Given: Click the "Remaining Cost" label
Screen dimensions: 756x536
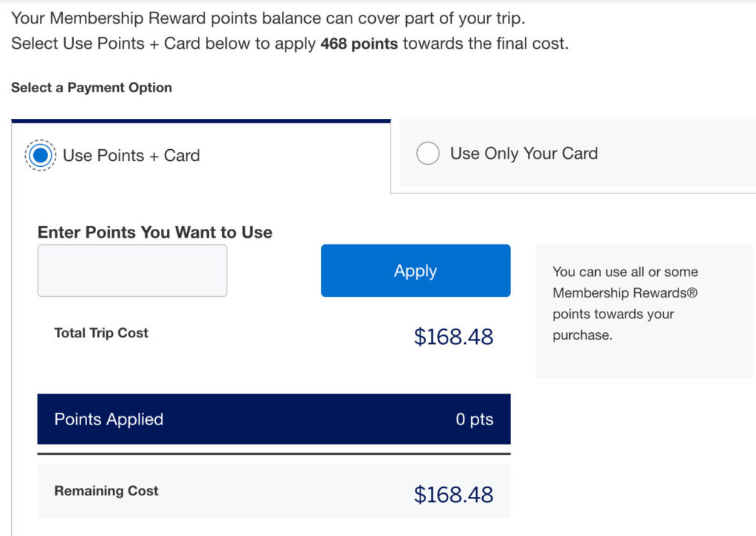Looking at the screenshot, I should [x=106, y=491].
